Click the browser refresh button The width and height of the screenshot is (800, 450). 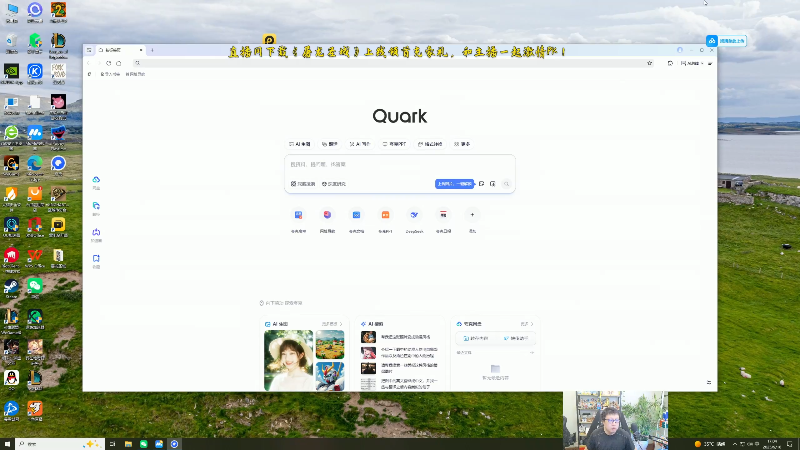point(108,63)
